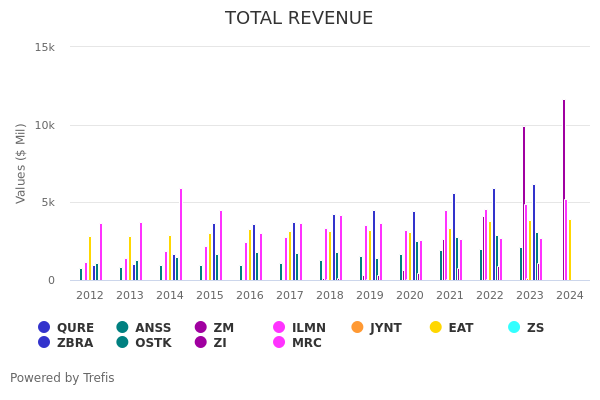The height and width of the screenshot is (400, 600).
Task: Click the TOTAL REVENUE chart title
Action: [x=299, y=19]
